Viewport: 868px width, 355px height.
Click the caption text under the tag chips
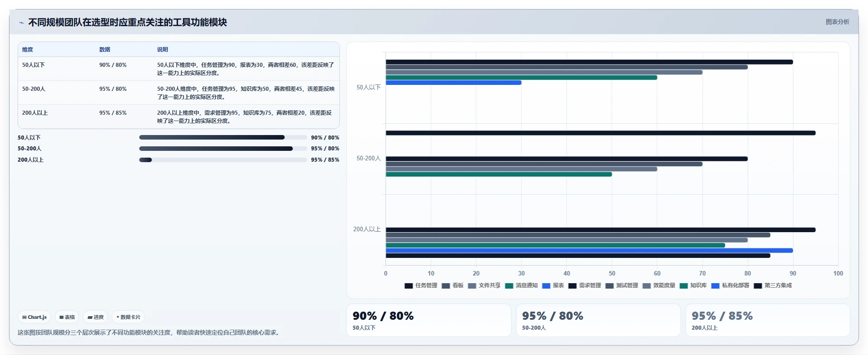[x=150, y=332]
